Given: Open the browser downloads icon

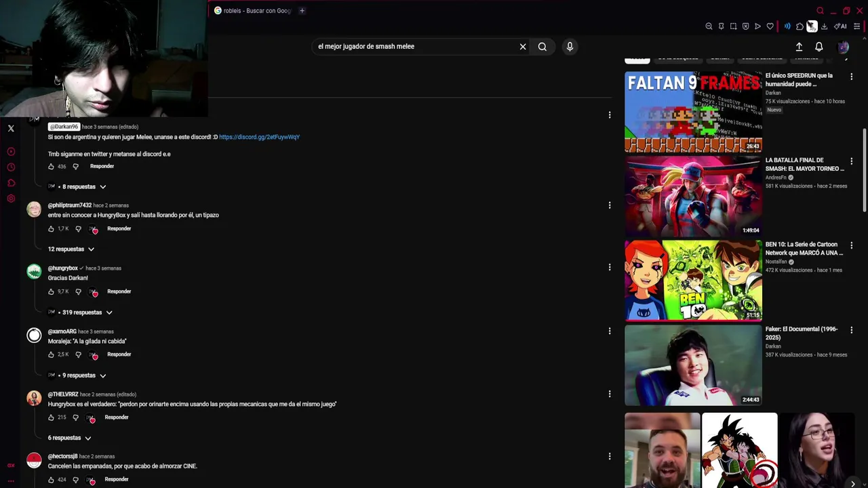Looking at the screenshot, I should (824, 26).
